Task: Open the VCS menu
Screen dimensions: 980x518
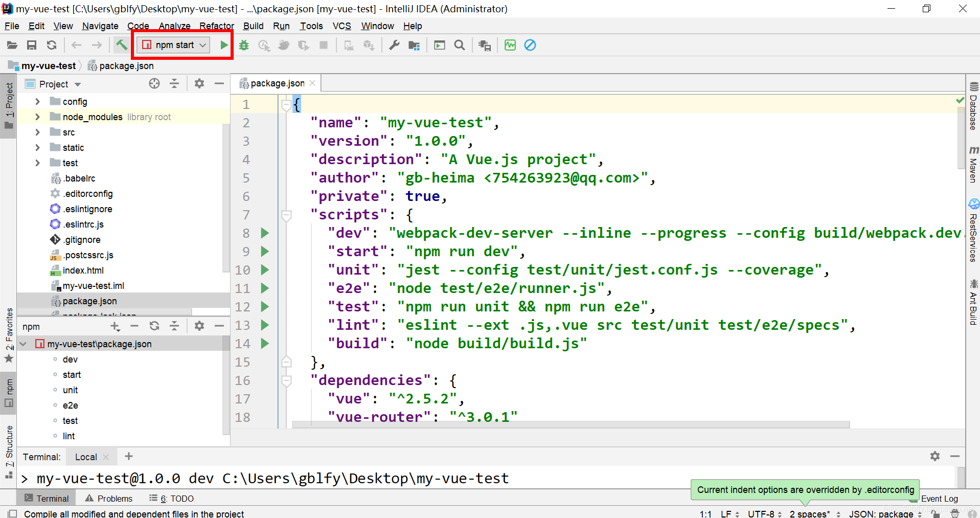Action: point(341,26)
